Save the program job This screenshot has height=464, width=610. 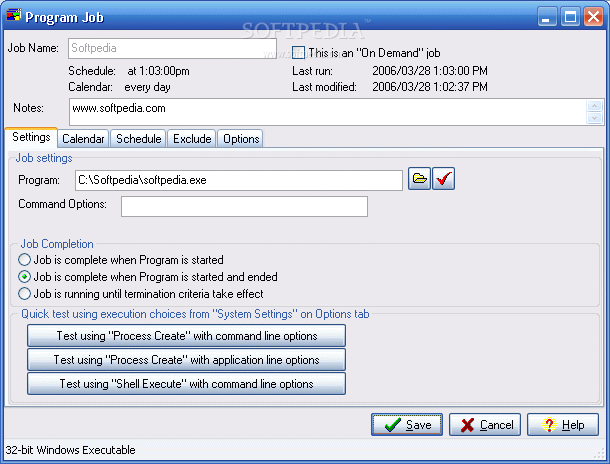(x=407, y=425)
